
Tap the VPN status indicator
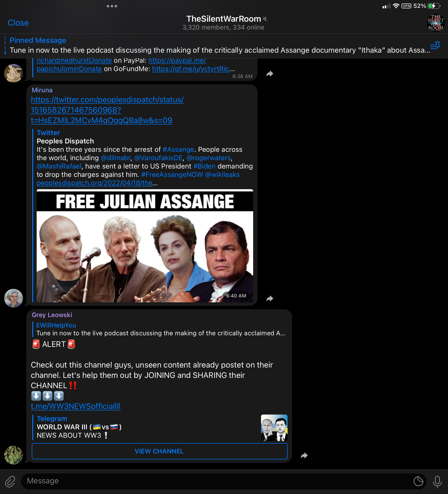406,6
